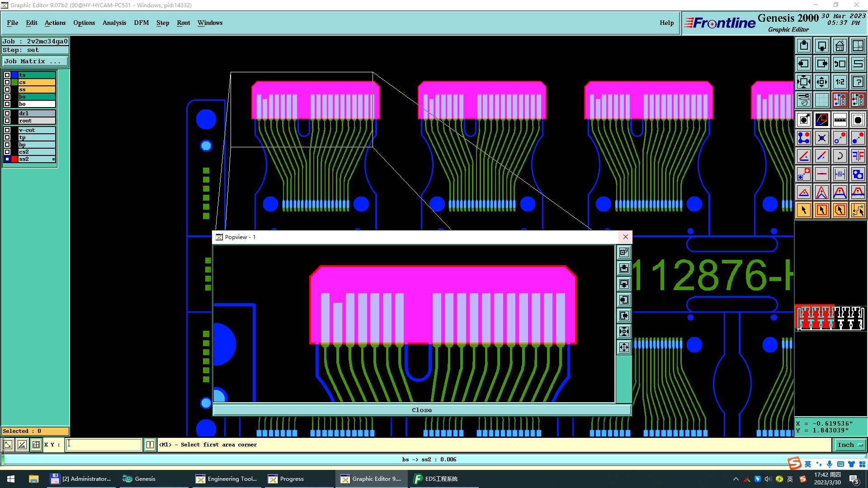Viewport: 868px width, 488px height.
Task: Select the ruler measure tool
Action: (x=840, y=120)
